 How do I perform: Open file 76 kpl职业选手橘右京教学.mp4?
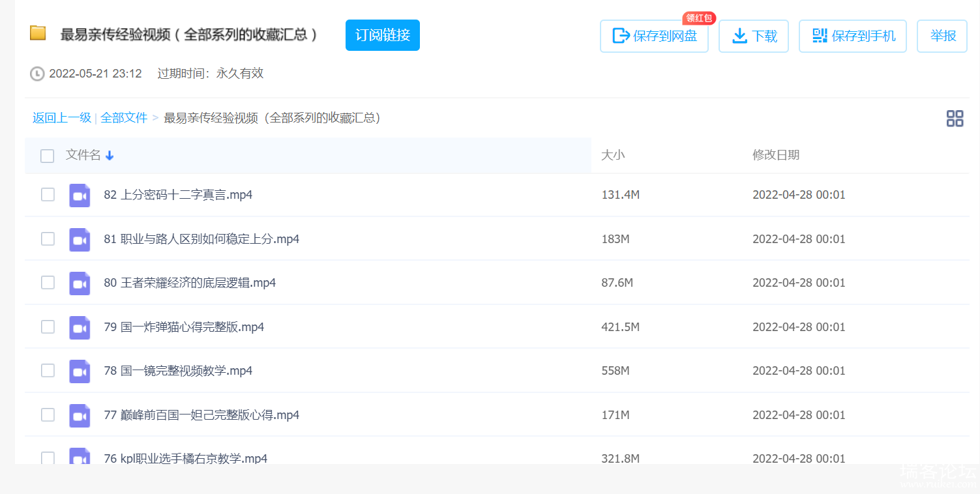pos(186,458)
